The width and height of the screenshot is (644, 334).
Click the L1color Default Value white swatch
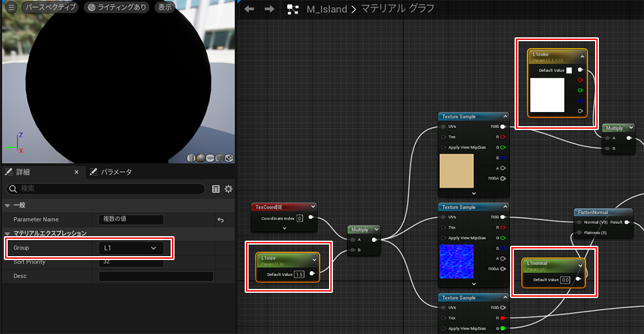coord(569,70)
